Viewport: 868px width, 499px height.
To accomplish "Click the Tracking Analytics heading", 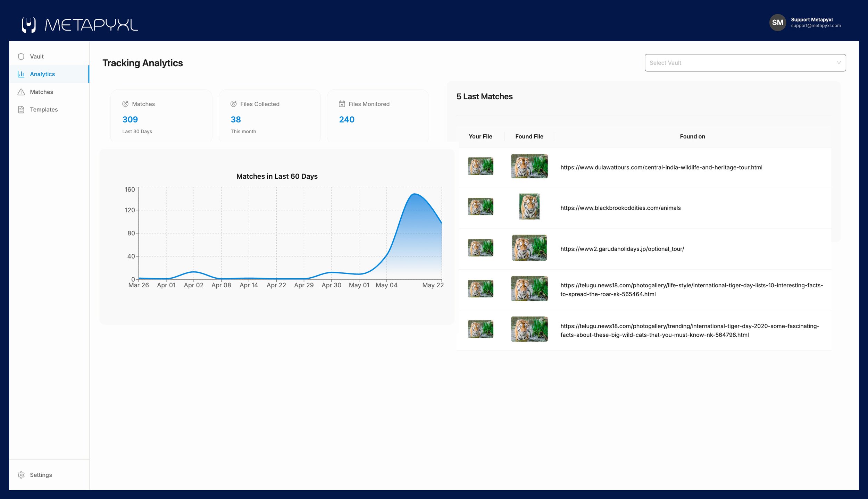I will [142, 63].
